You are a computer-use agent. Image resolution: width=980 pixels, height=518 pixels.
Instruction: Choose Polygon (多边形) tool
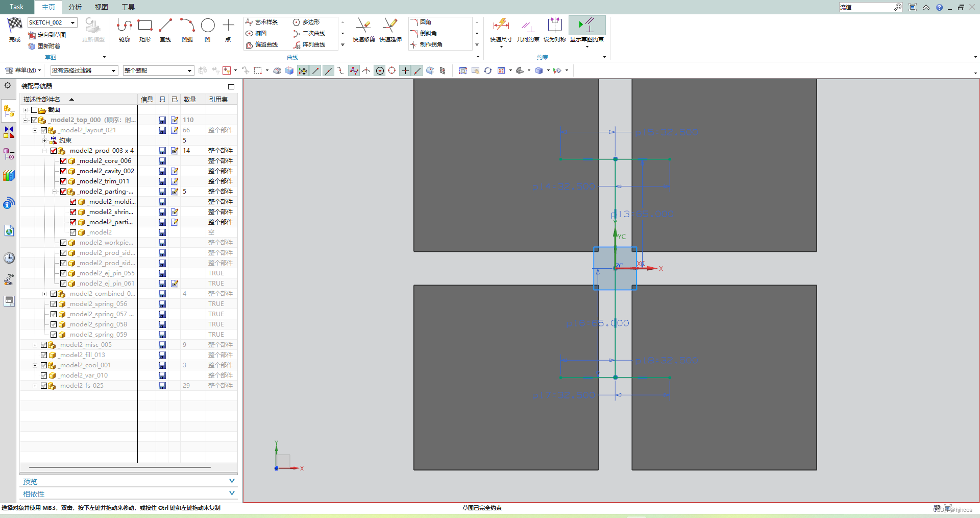(x=306, y=22)
